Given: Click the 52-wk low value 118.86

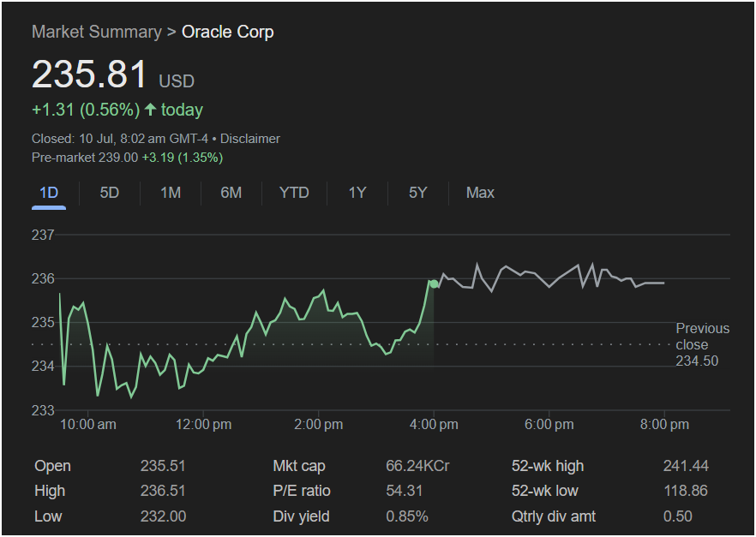Looking at the screenshot, I should [686, 492].
